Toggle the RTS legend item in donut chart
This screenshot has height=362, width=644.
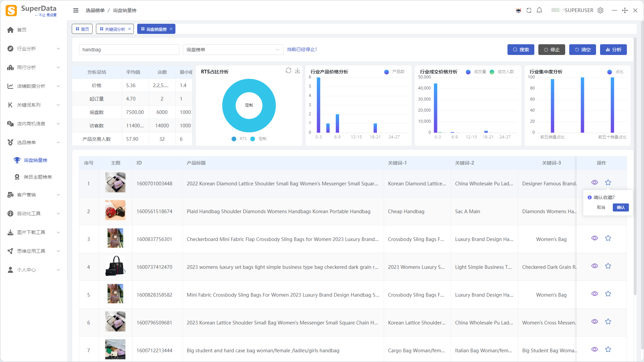pyautogui.click(x=239, y=139)
